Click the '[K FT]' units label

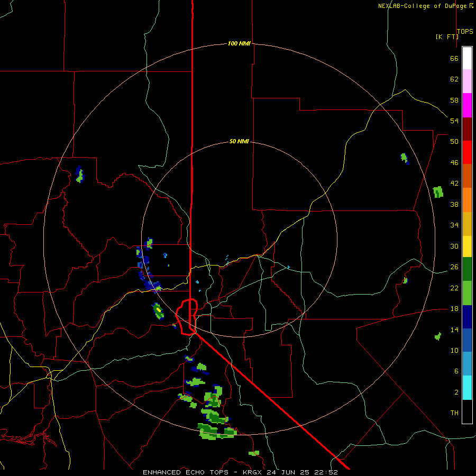click(x=447, y=36)
